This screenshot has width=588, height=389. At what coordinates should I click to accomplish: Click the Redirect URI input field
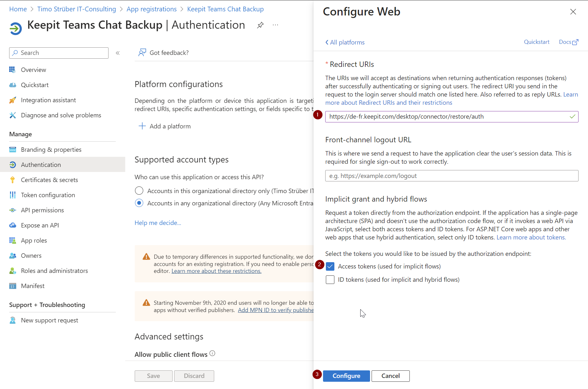[x=448, y=117]
